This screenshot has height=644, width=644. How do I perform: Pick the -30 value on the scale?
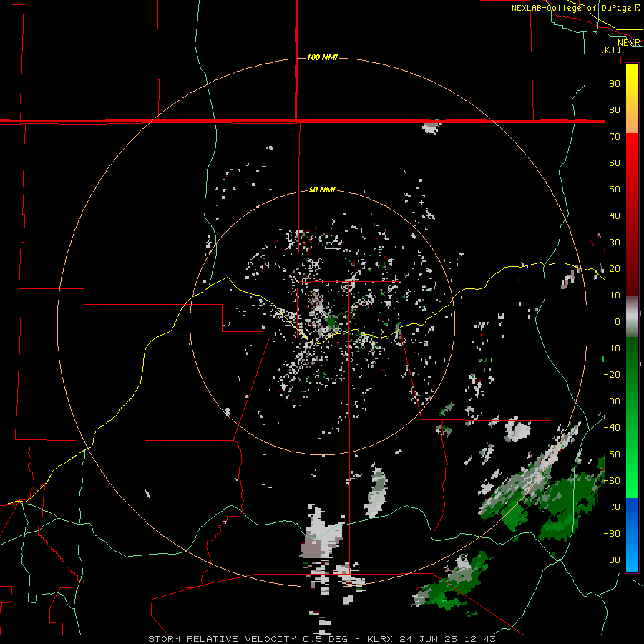coord(612,401)
